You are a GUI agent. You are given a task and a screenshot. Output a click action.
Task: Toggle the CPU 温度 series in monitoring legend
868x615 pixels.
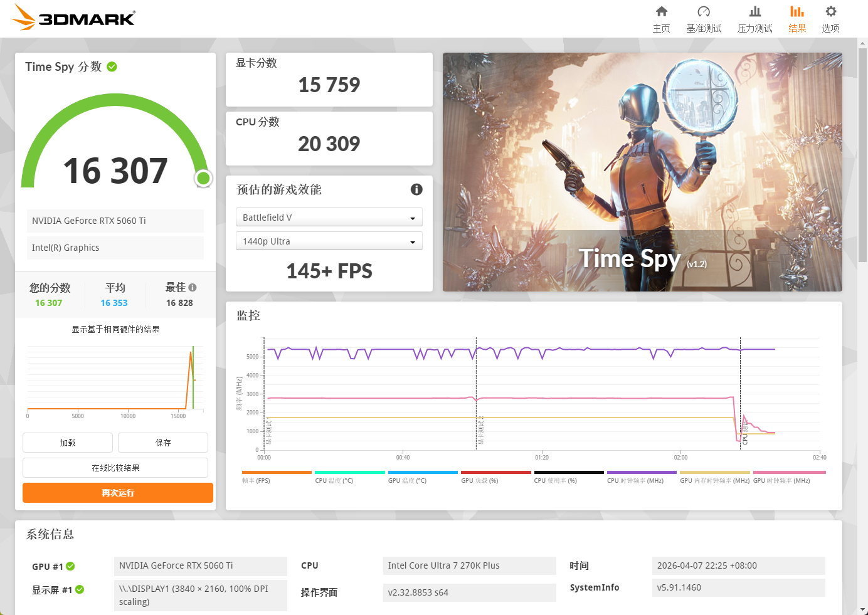tap(349, 473)
